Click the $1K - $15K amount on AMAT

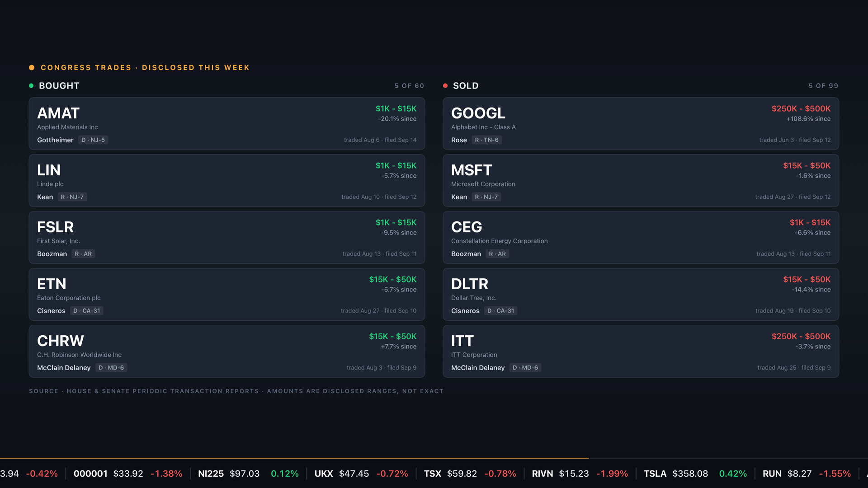(x=396, y=108)
